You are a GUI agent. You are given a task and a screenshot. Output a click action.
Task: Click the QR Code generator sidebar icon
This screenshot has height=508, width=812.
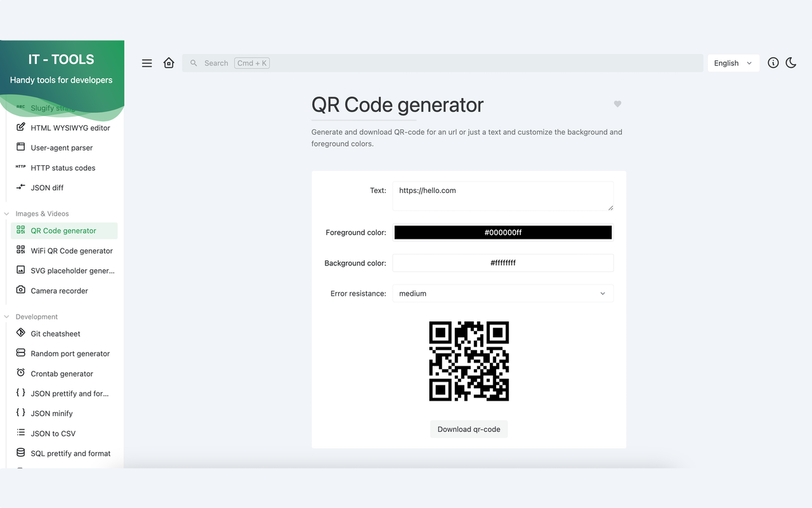(21, 231)
